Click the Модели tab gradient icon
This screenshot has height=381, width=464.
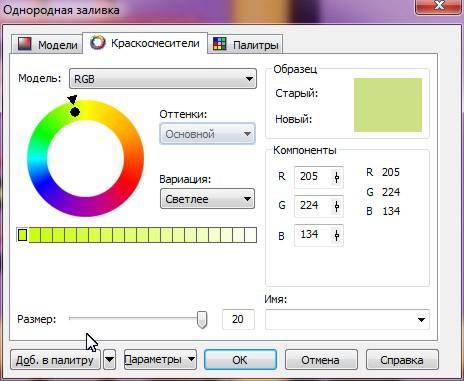pyautogui.click(x=24, y=44)
